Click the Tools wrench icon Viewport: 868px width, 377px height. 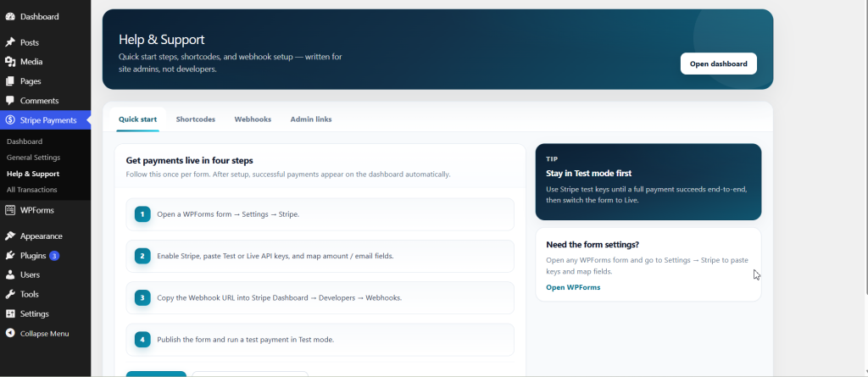10,295
